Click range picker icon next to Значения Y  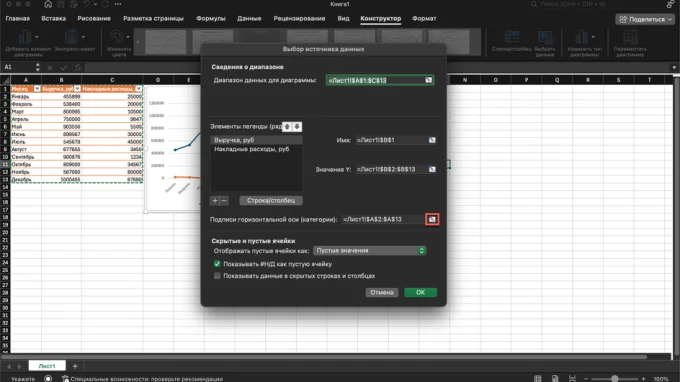tap(432, 169)
